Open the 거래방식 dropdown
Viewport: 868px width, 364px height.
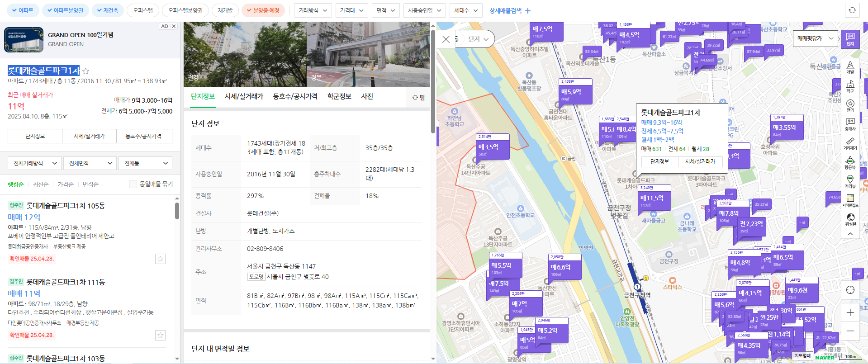point(313,10)
